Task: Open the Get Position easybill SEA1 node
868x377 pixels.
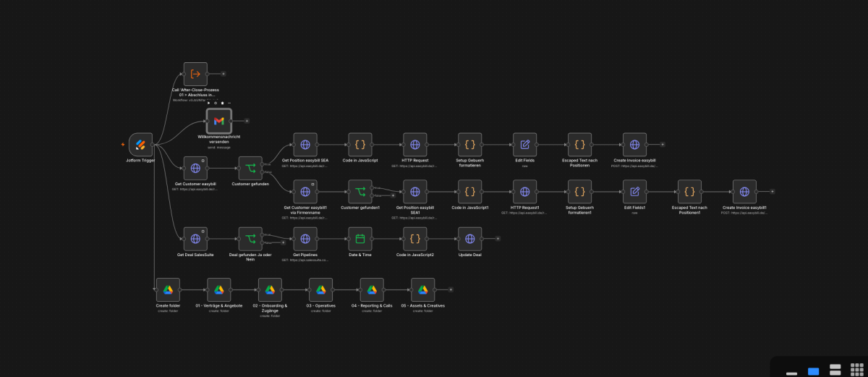Action: tap(415, 192)
